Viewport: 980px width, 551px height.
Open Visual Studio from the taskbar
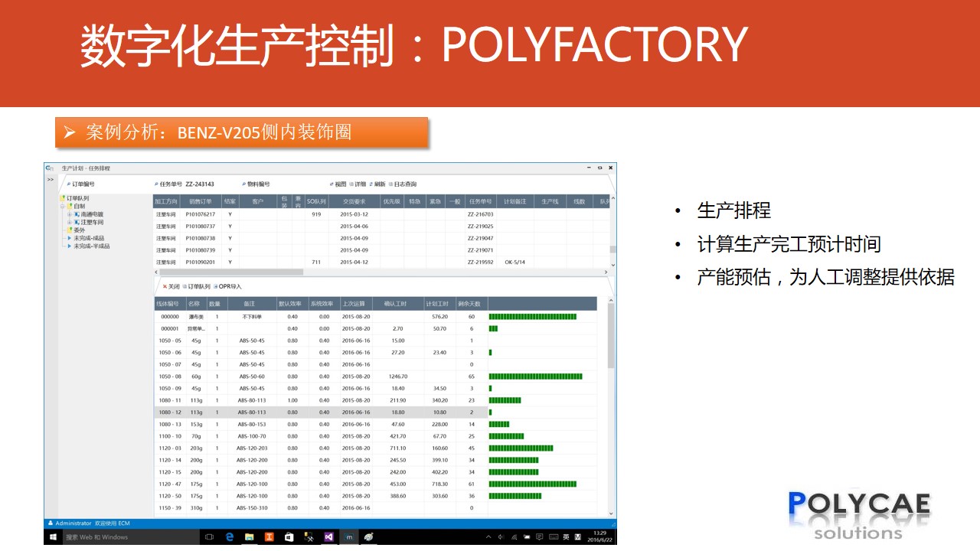click(x=329, y=537)
